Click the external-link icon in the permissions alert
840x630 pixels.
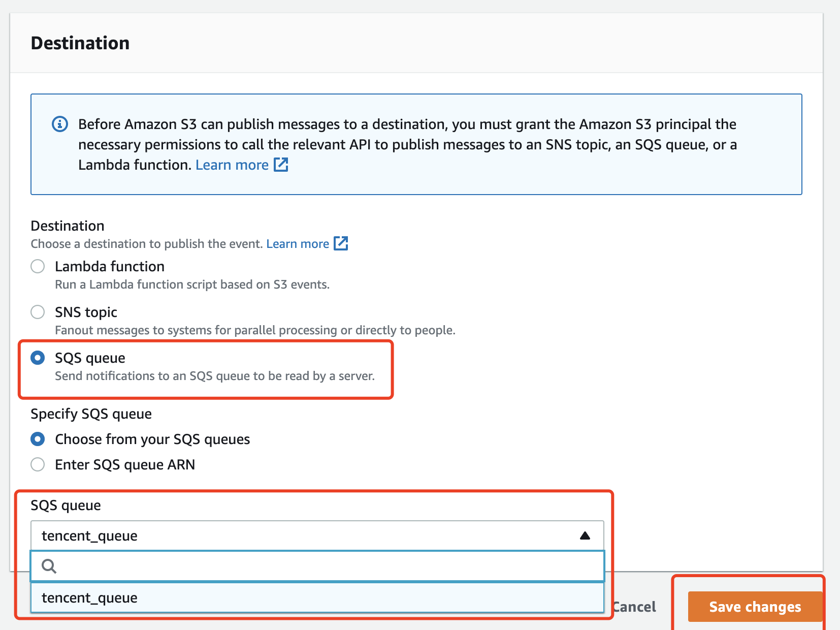click(281, 165)
